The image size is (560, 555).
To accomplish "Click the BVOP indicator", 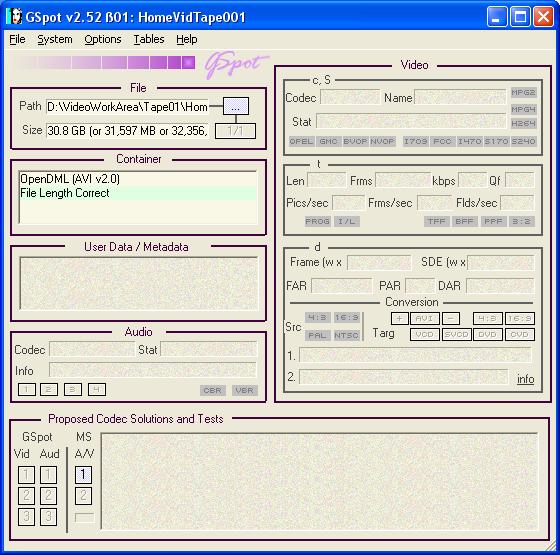I will click(x=355, y=141).
